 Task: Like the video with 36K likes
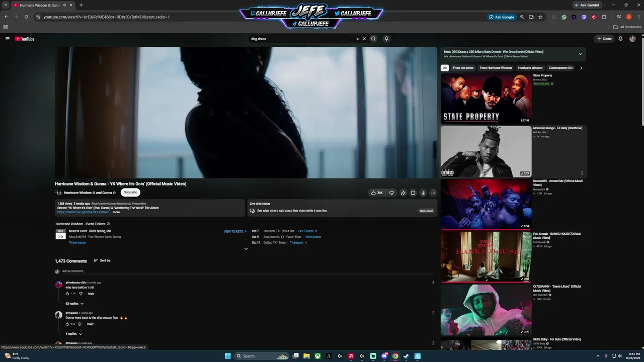[x=377, y=193]
